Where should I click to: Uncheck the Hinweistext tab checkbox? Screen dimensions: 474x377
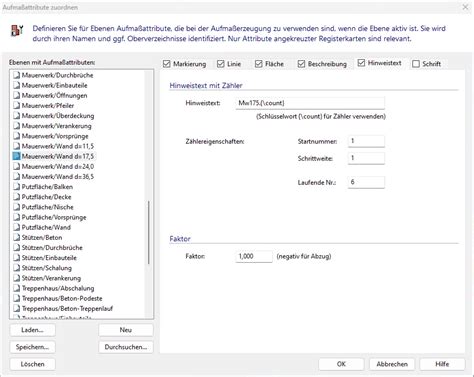361,63
